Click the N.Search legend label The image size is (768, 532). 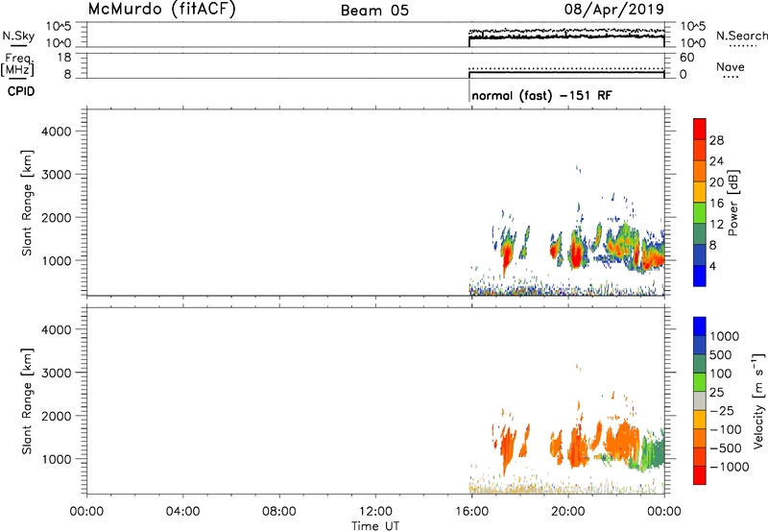pos(742,36)
